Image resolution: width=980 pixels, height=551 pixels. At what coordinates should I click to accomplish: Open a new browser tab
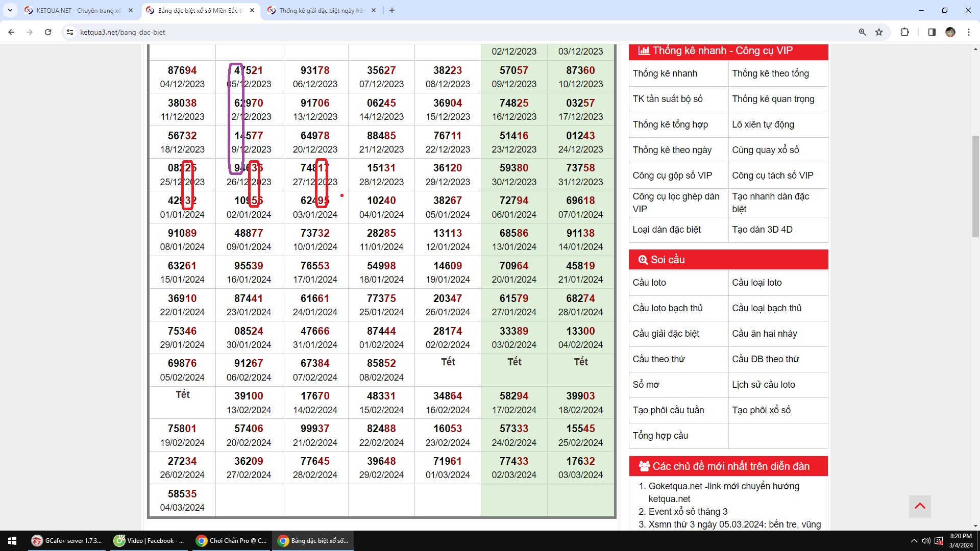click(x=392, y=10)
